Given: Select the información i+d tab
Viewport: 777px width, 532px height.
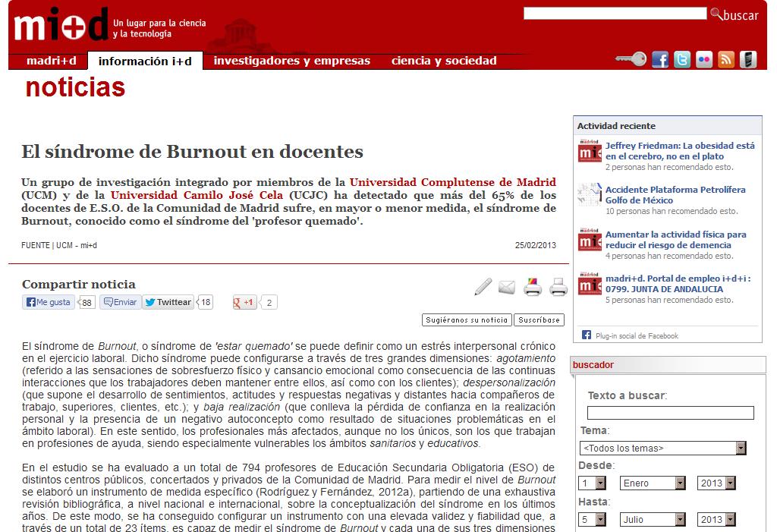Looking at the screenshot, I should point(145,61).
